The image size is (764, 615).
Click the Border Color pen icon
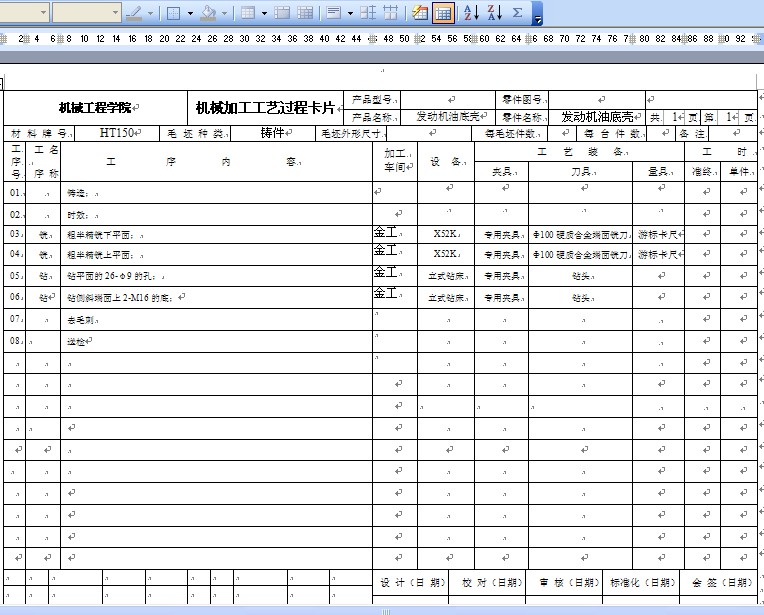pos(134,13)
